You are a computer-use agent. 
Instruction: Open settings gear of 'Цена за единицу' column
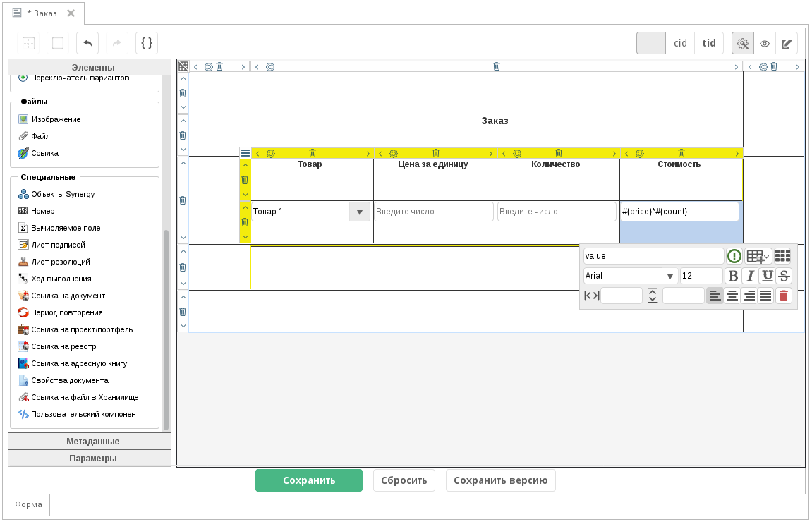[394, 154]
